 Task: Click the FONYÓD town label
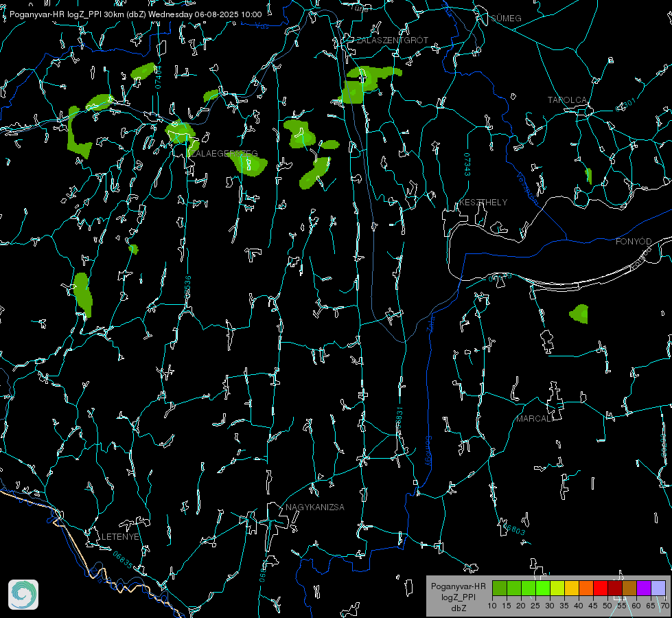634,242
